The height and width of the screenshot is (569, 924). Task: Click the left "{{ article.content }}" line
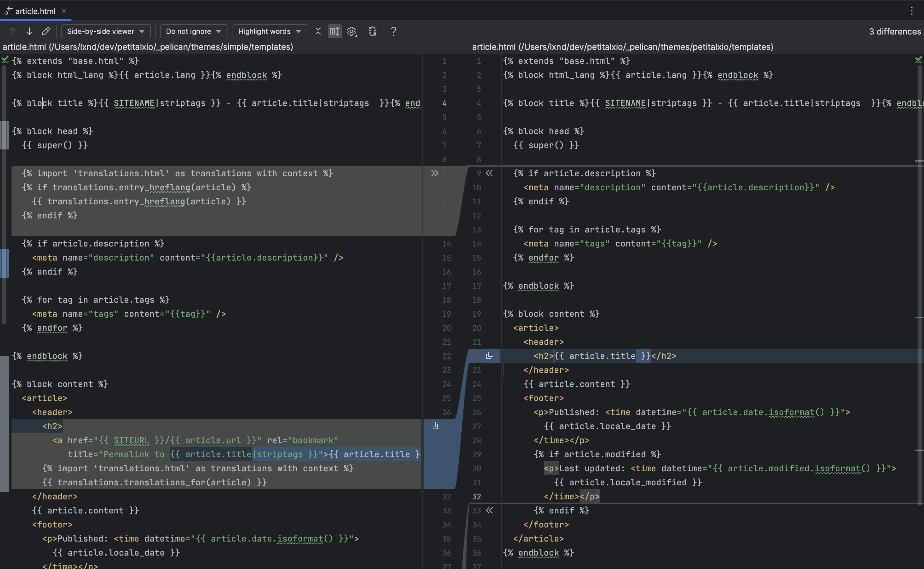(x=86, y=510)
